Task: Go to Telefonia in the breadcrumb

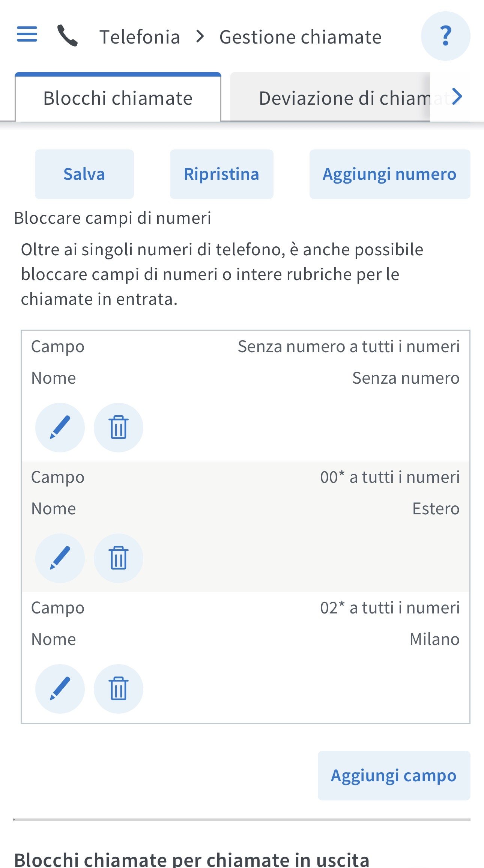Action: click(140, 37)
